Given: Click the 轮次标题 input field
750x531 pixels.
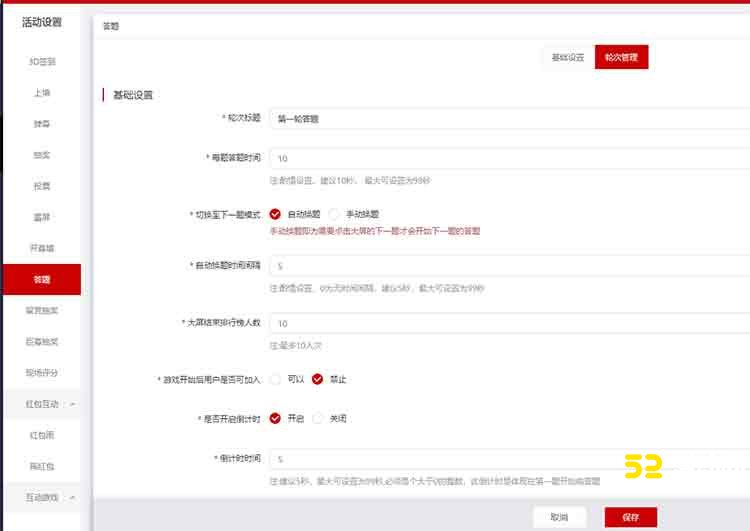Looking at the screenshot, I should click(x=509, y=119).
